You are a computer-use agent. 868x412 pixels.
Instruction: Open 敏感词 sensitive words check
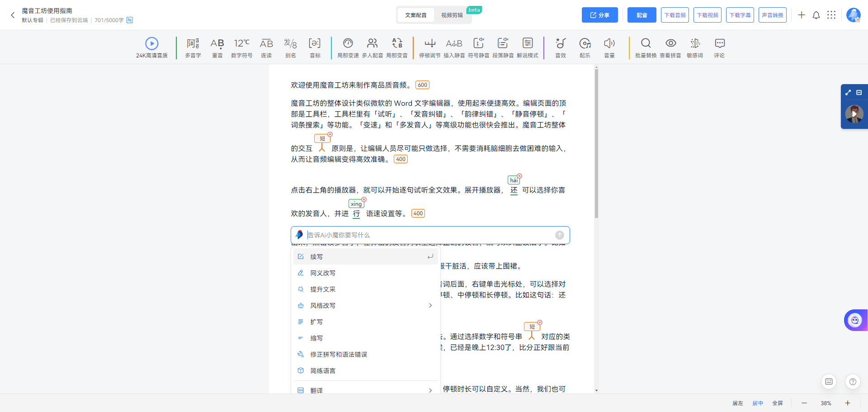[x=695, y=48]
